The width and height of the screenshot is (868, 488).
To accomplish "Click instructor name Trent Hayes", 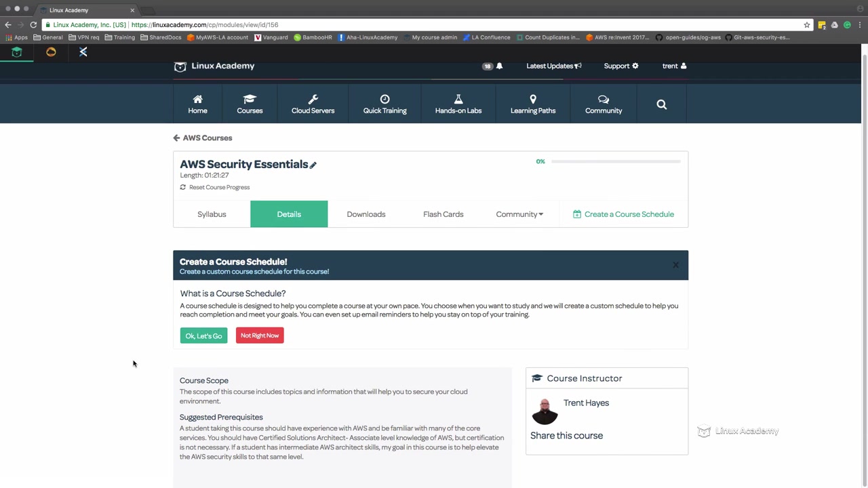I will click(587, 403).
